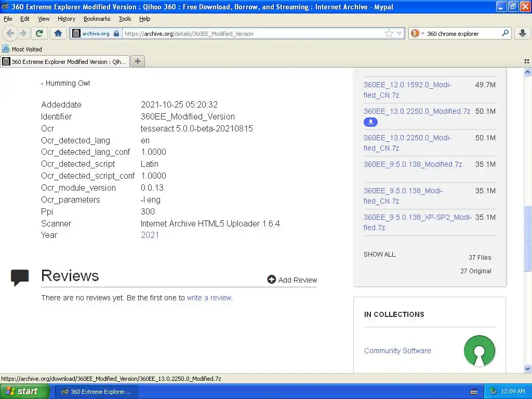Click the Add Review text link
532x399 pixels.
[298, 280]
